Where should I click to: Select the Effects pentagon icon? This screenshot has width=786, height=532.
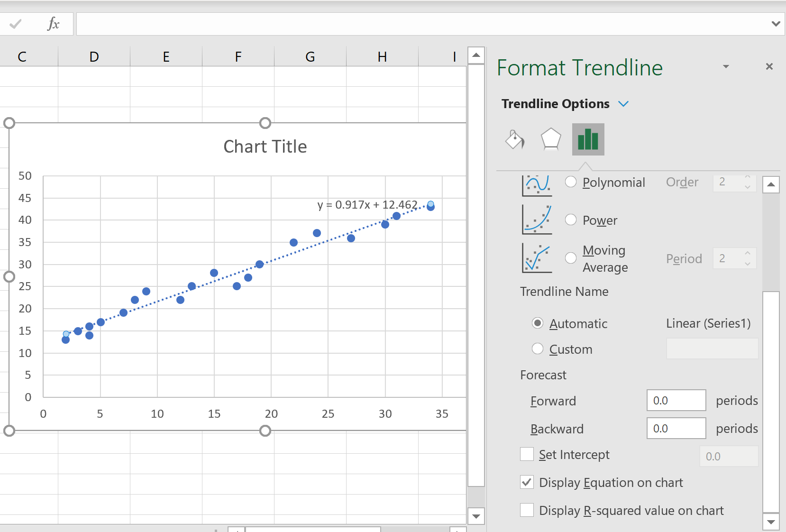tap(551, 139)
